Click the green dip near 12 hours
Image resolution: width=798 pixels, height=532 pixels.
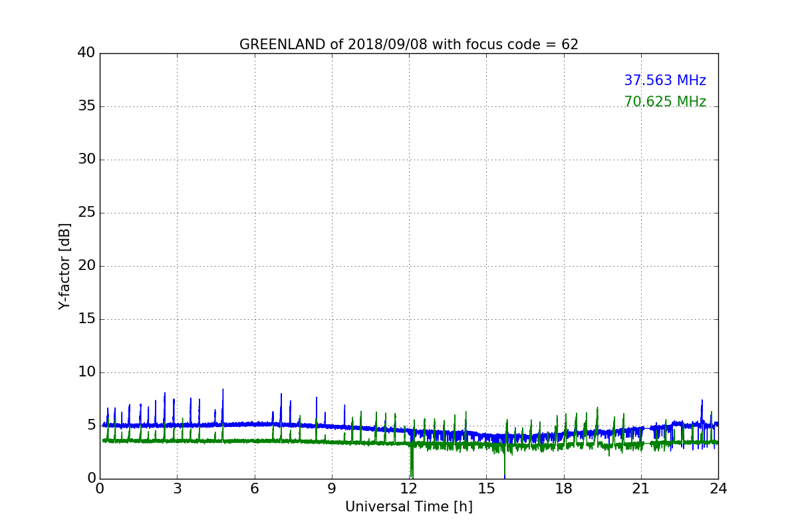(x=412, y=460)
